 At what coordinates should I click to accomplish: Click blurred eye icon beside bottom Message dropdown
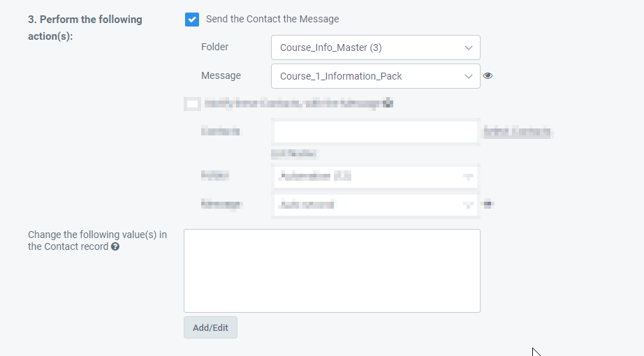pyautogui.click(x=488, y=204)
